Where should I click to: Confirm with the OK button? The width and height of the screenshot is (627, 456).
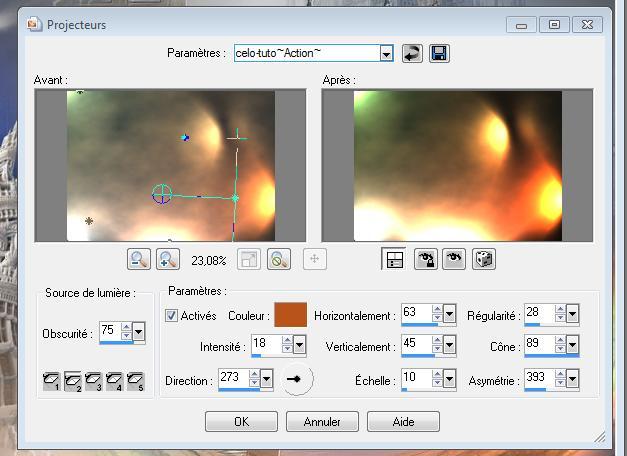(x=242, y=422)
